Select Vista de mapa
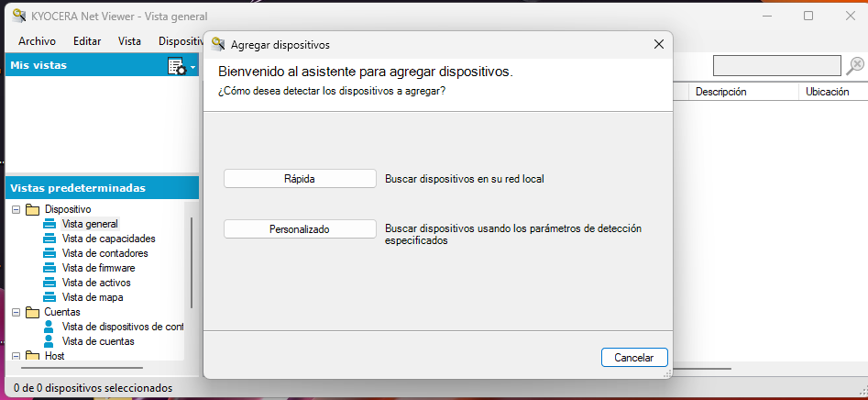 93,297
